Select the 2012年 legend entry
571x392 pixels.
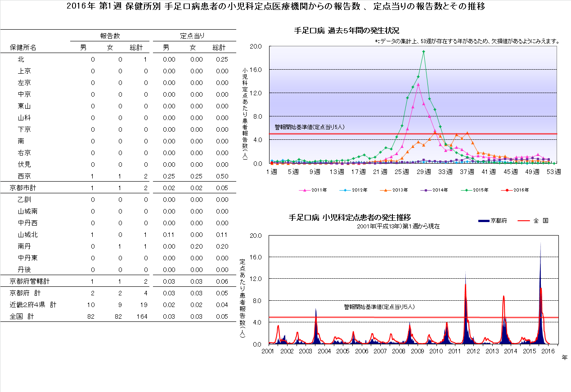(353, 190)
